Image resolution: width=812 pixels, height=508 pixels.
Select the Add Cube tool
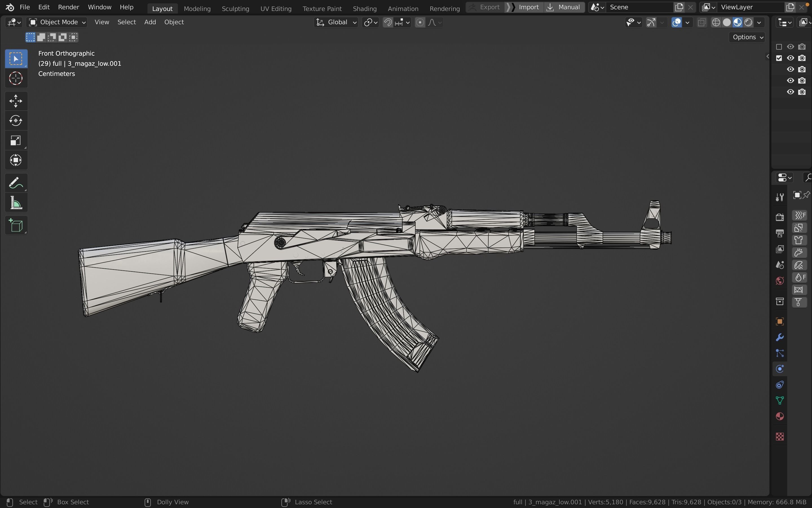16,225
